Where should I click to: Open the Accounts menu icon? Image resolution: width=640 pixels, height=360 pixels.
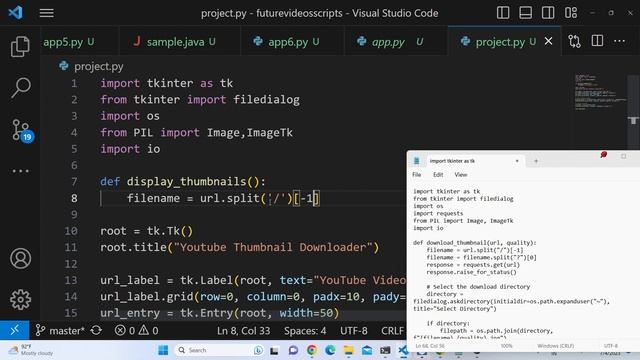[x=20, y=258]
